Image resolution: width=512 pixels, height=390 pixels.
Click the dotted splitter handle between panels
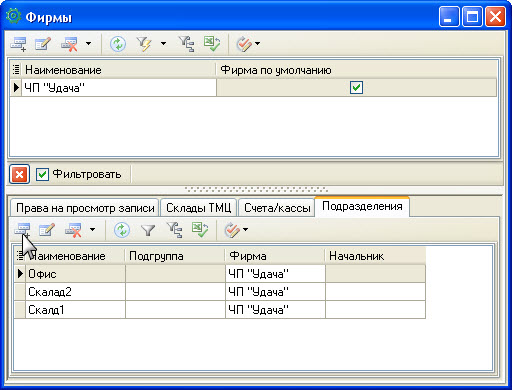click(x=256, y=190)
